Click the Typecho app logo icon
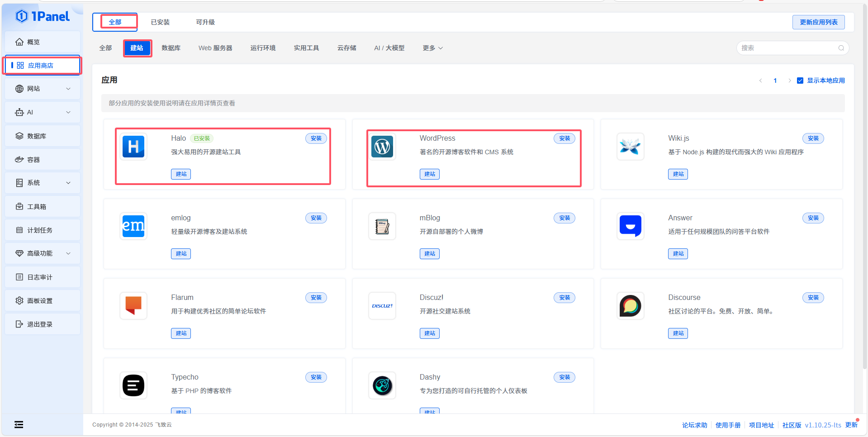Viewport: 868px width, 437px height. click(133, 385)
